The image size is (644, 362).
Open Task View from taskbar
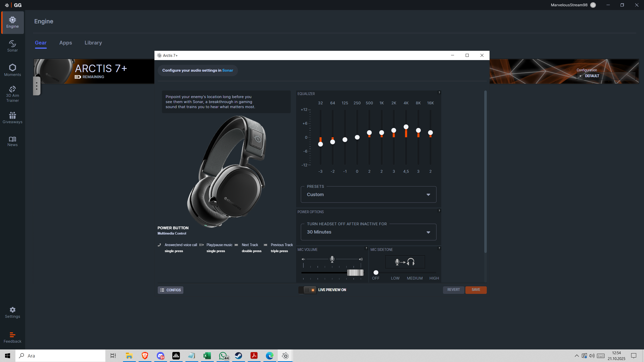(113, 356)
